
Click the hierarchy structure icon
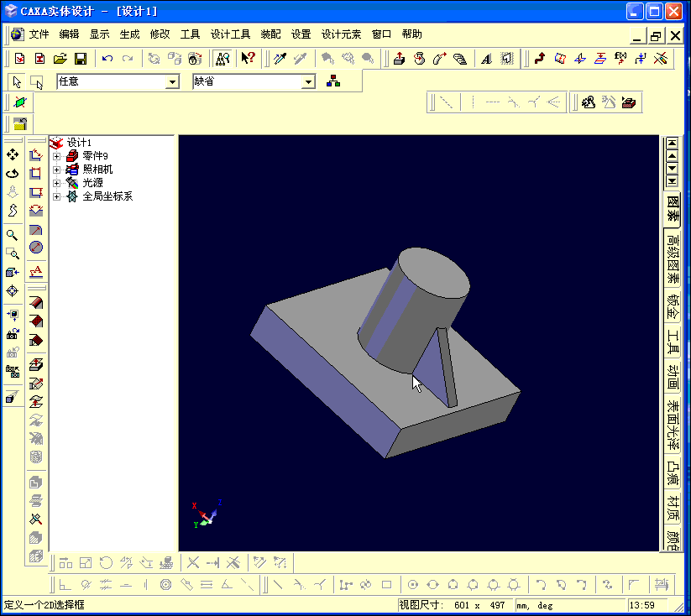click(x=333, y=81)
